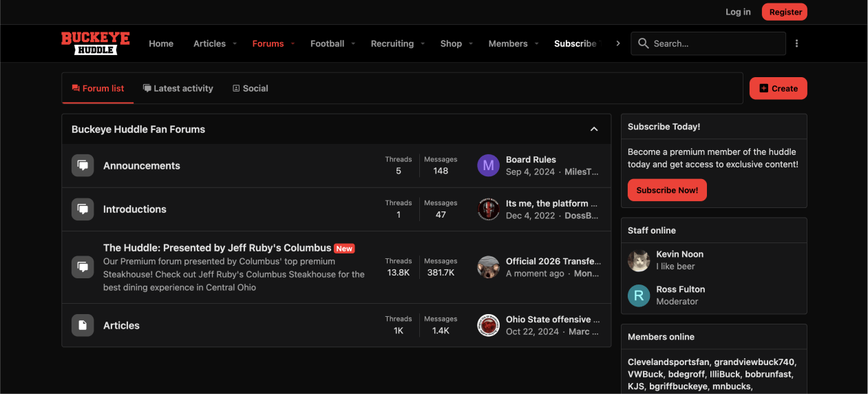868x394 pixels.
Task: Click Ross Fulton's teal R avatar
Action: 639,295
